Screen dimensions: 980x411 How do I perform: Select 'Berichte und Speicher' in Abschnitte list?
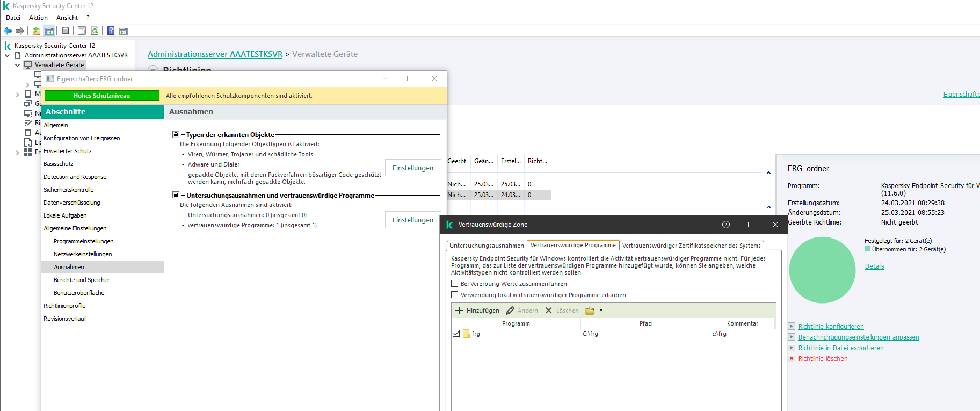click(x=82, y=280)
